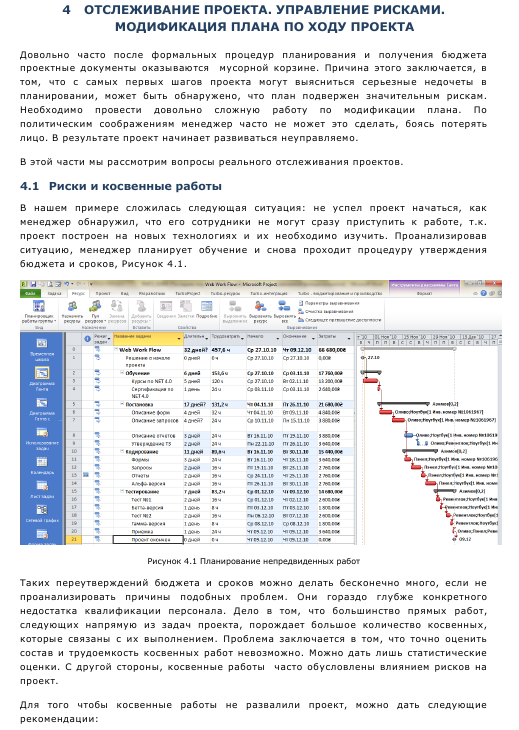This screenshot has height=730, width=519.
Task: Click the note indicator icon in row 13
Action: point(86,475)
